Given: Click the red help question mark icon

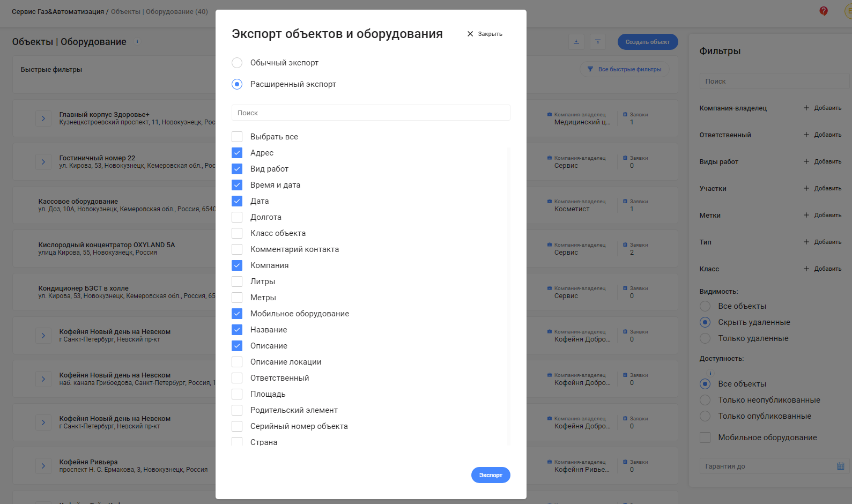Looking at the screenshot, I should point(824,11).
